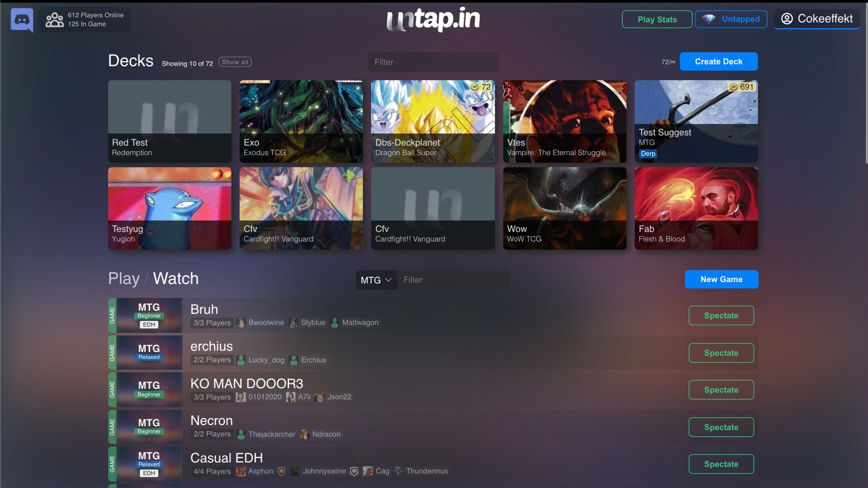The width and height of the screenshot is (868, 488).
Task: Click Ndracon's player avatar
Action: [304, 434]
